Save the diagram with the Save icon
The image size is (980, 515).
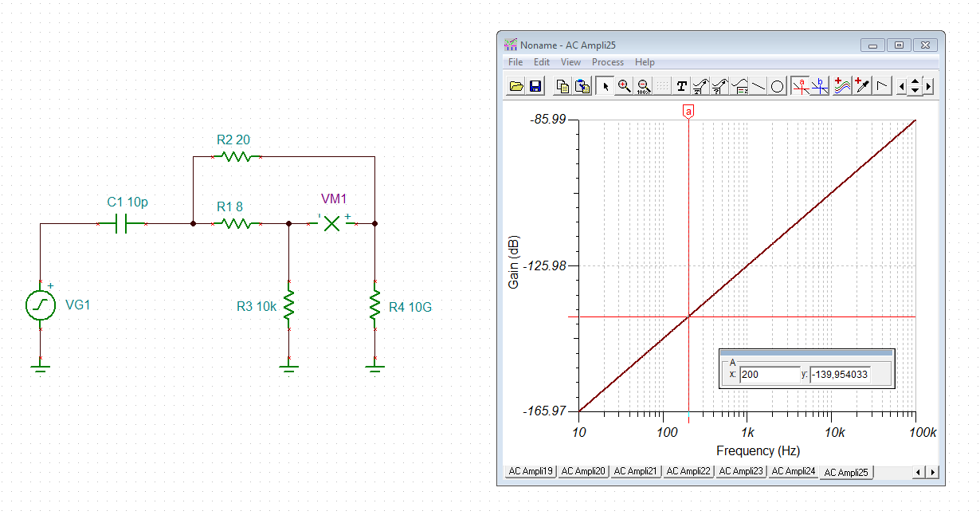click(534, 85)
